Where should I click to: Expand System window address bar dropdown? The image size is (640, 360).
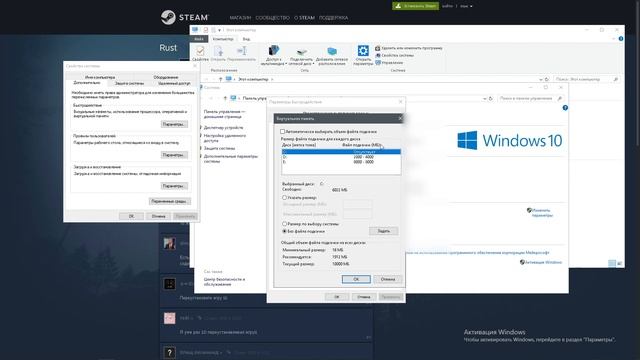coord(484,98)
